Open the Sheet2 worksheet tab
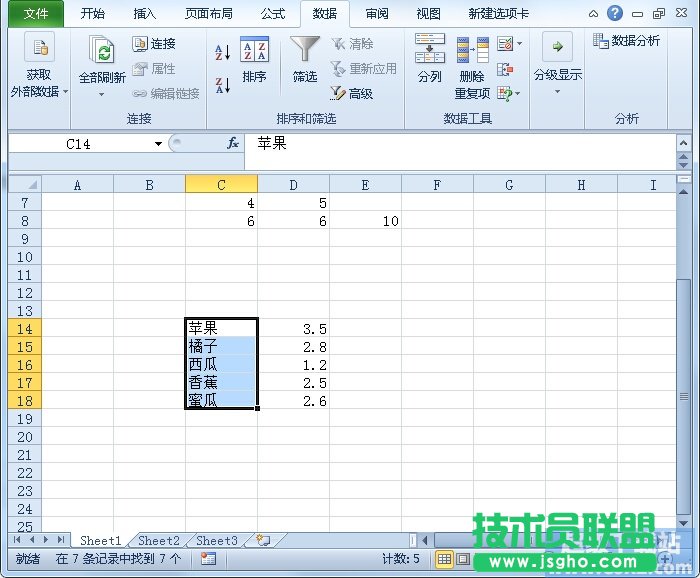Image resolution: width=700 pixels, height=578 pixels. (159, 541)
